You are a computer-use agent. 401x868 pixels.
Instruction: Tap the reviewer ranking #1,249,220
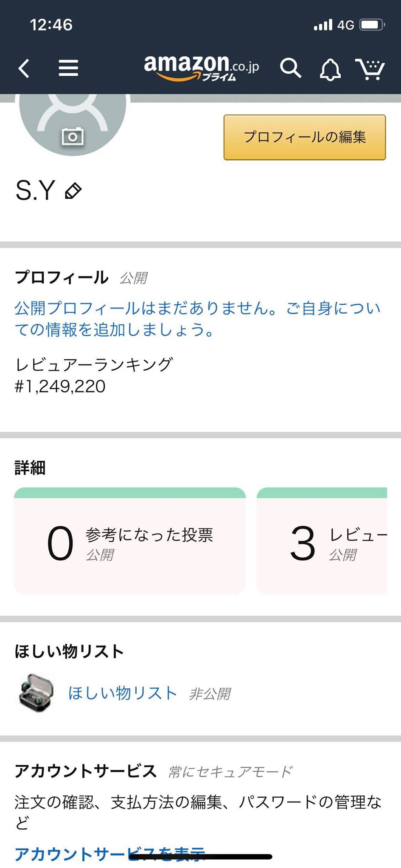(60, 387)
